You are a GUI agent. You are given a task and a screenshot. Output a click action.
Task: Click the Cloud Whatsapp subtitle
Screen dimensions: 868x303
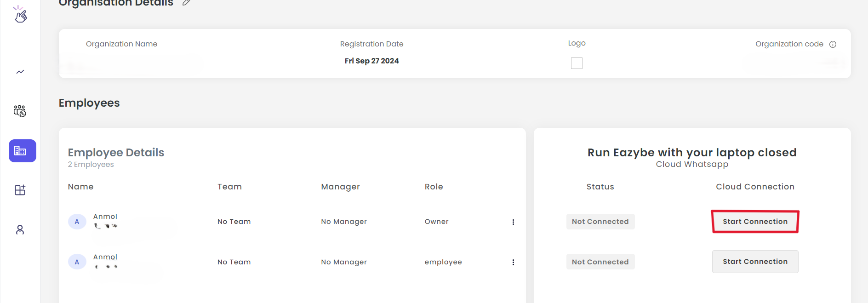click(692, 164)
